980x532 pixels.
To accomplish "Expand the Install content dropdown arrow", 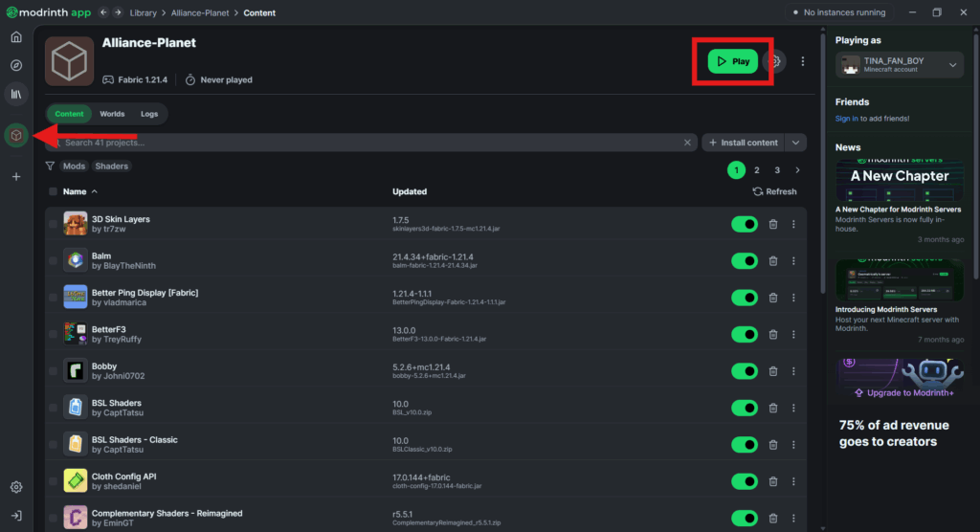I will [795, 143].
